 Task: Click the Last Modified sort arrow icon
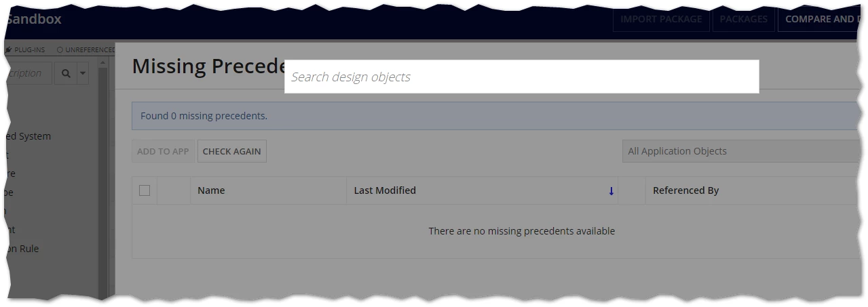[x=611, y=191]
